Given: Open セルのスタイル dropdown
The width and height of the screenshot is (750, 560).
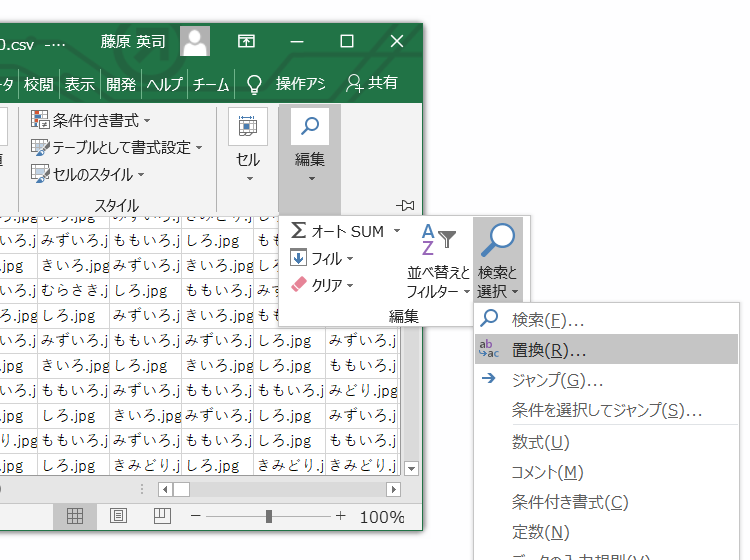Looking at the screenshot, I should [88, 175].
